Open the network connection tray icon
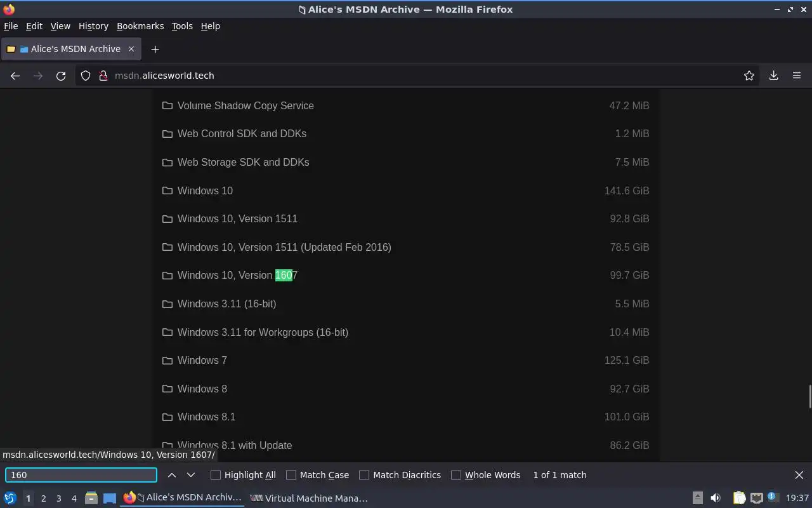812x508 pixels. click(x=756, y=498)
